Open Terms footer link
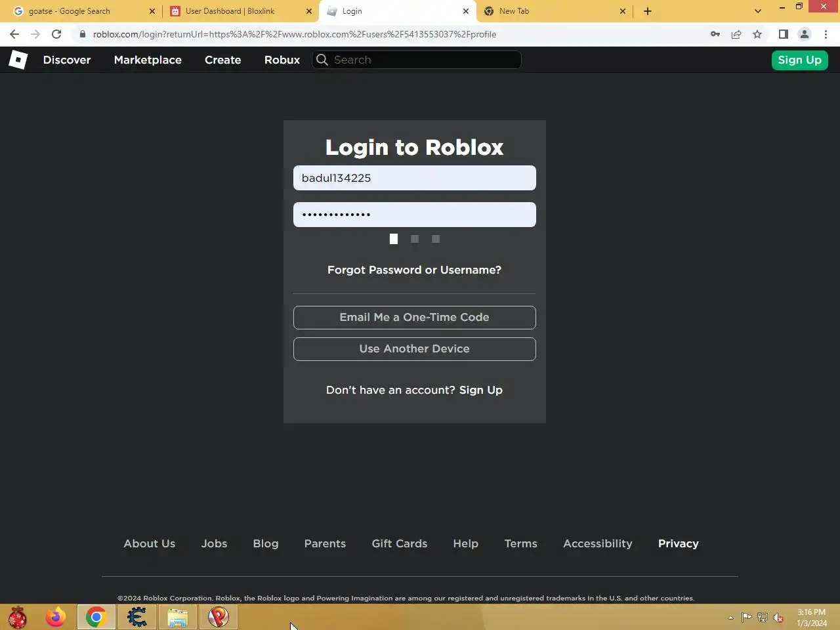 tap(521, 543)
